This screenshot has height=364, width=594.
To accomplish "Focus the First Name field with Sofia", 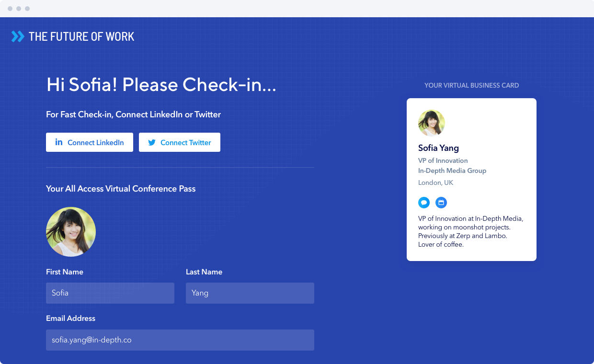I will click(x=110, y=293).
